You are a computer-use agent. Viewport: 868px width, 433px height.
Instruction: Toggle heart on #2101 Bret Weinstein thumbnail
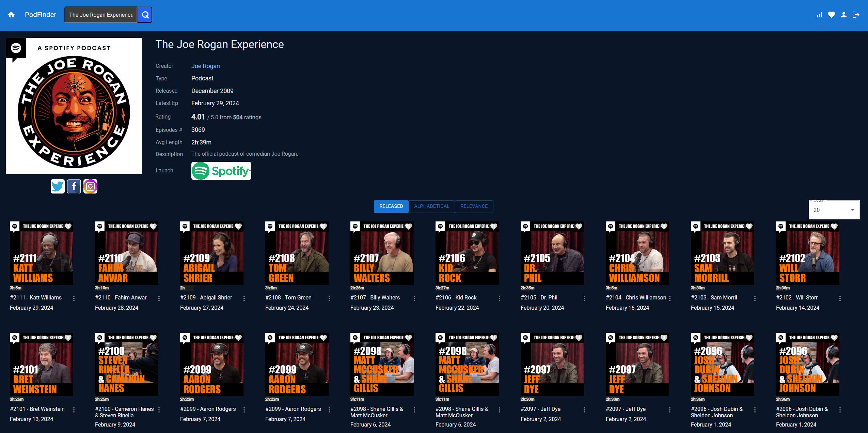pyautogui.click(x=68, y=338)
